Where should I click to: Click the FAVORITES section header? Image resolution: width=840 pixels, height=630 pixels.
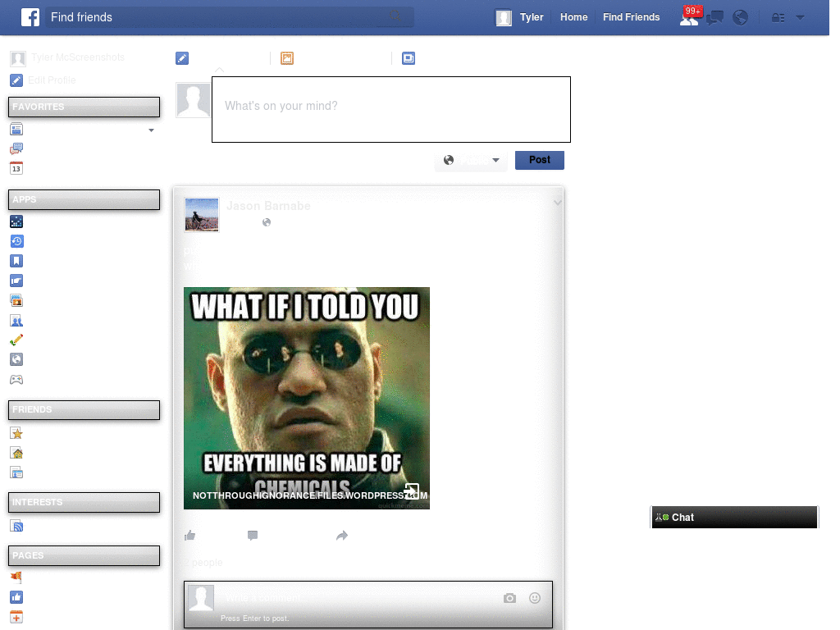(x=84, y=107)
